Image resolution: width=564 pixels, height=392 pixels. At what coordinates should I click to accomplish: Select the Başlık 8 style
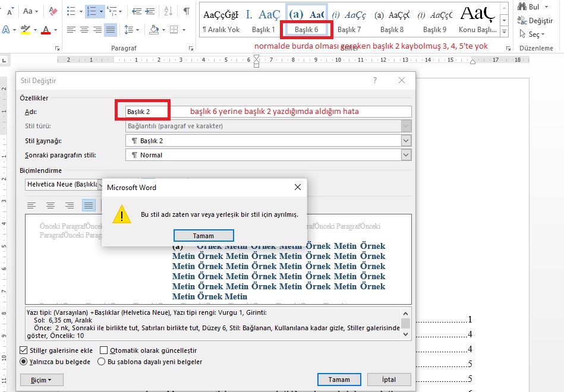pyautogui.click(x=392, y=20)
